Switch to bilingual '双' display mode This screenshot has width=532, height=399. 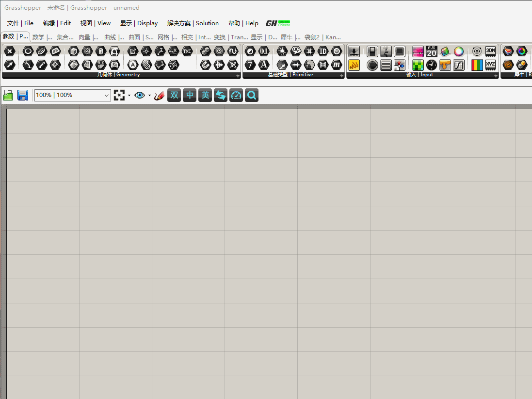[x=174, y=95]
